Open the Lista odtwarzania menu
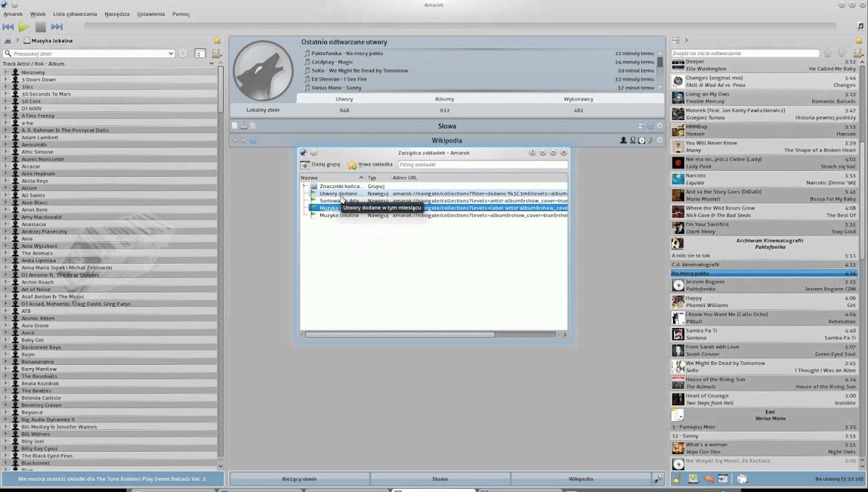This screenshot has width=868, height=492. pos(75,14)
